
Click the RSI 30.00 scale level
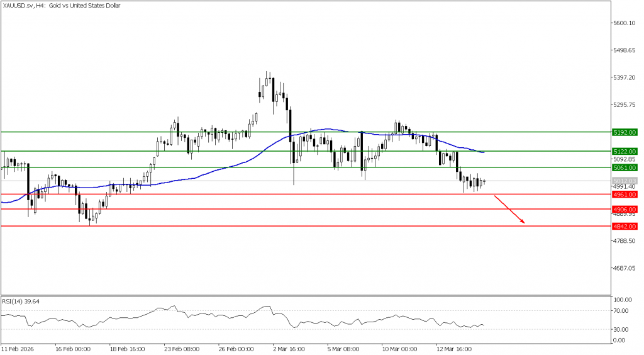pos(623,329)
